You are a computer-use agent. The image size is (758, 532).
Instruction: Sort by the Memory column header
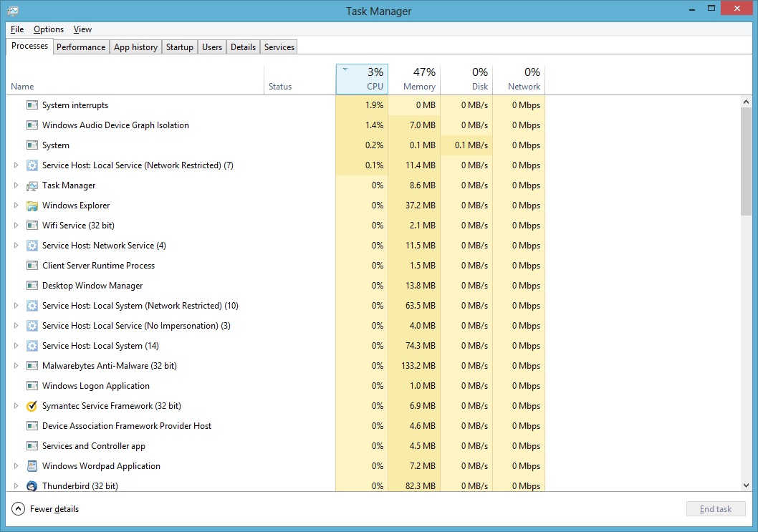pos(414,79)
